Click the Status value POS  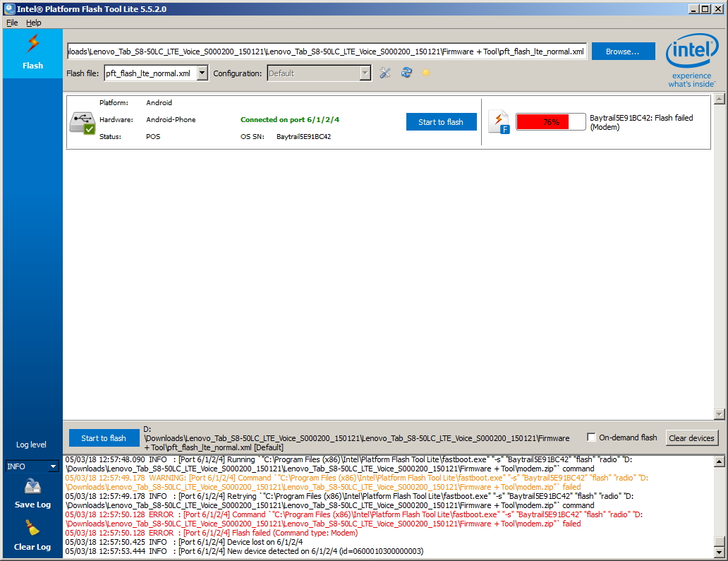click(x=153, y=136)
